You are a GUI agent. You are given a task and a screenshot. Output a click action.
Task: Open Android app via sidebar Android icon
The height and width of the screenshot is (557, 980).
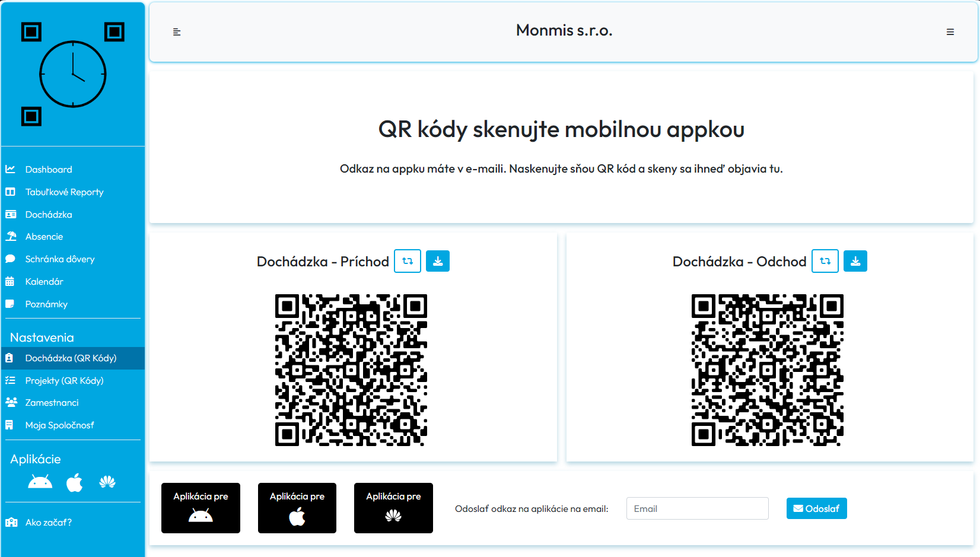pyautogui.click(x=40, y=482)
